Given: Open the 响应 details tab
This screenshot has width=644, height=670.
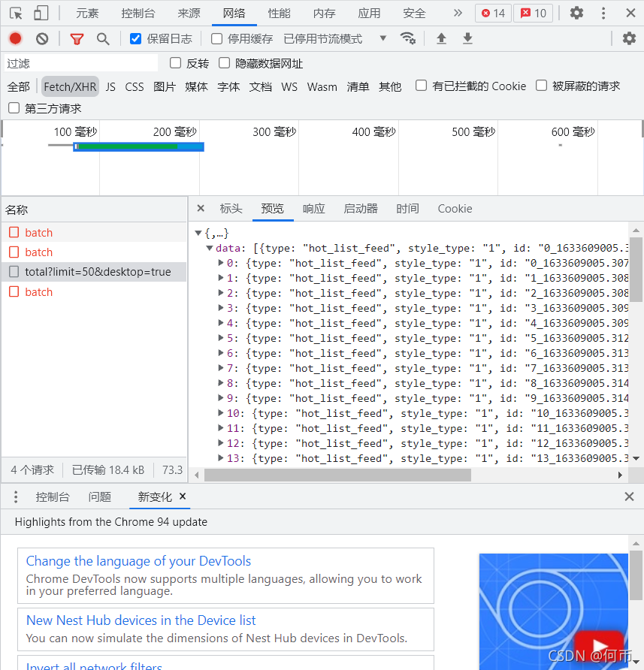Looking at the screenshot, I should (x=314, y=209).
